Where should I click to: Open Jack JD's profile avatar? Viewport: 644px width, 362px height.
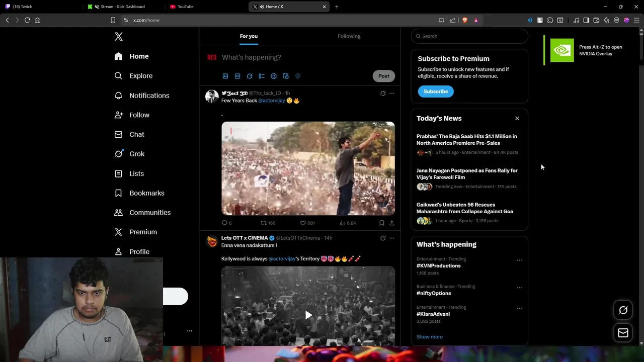pos(212,97)
